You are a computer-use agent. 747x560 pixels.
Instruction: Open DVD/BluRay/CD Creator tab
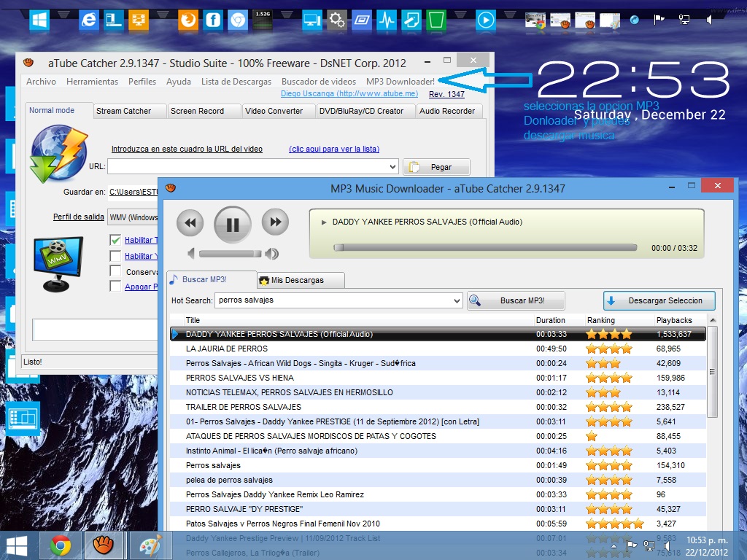tap(366, 111)
